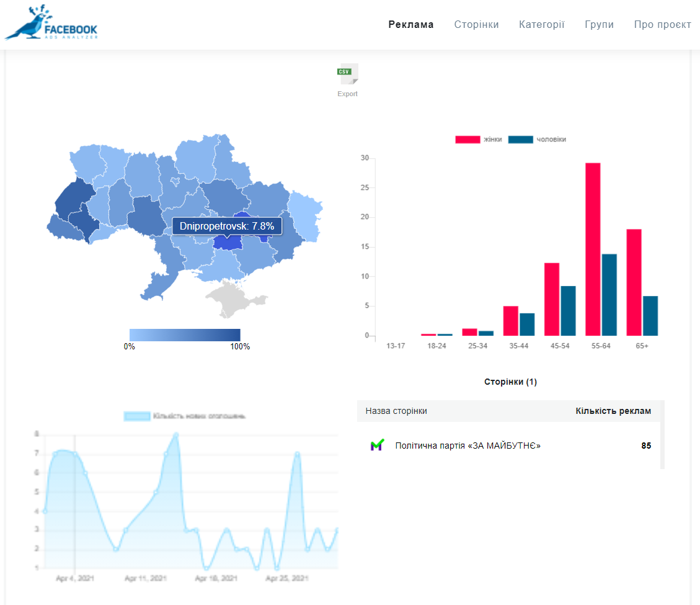Click the Назва сторінки column header

click(396, 411)
